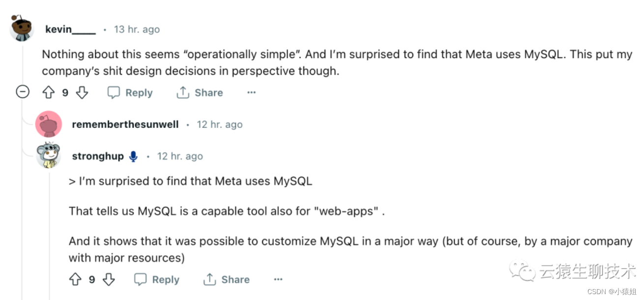The width and height of the screenshot is (644, 300).
Task: Open stronghup's profile
Action: (x=97, y=156)
